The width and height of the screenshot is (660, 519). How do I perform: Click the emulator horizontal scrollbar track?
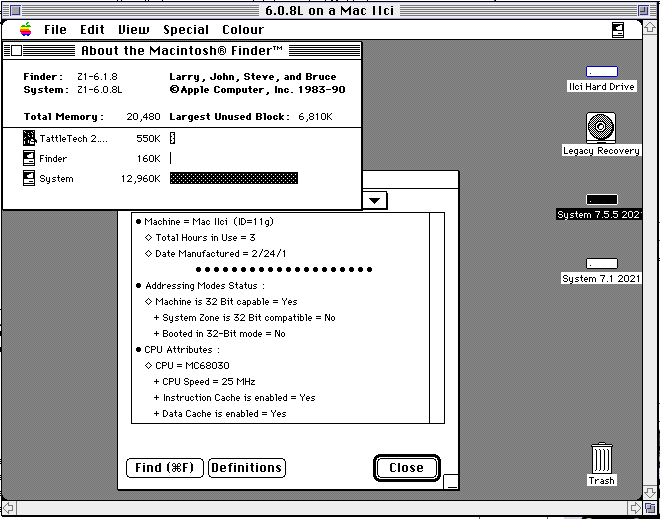coord(322,508)
